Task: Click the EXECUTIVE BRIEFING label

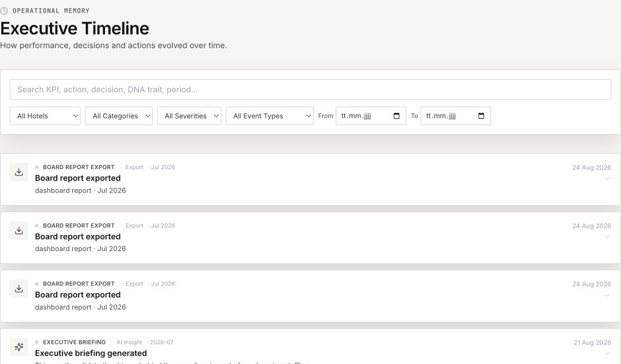Action: coord(74,342)
